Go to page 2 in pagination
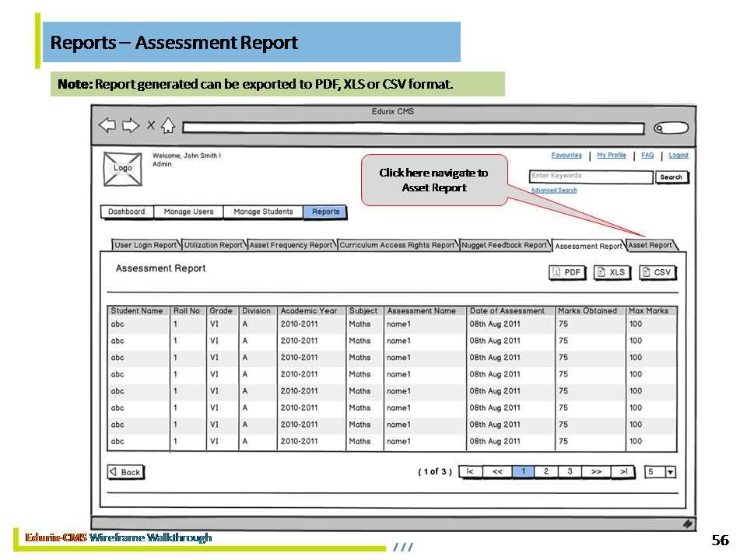The image size is (747, 560). pos(546,471)
